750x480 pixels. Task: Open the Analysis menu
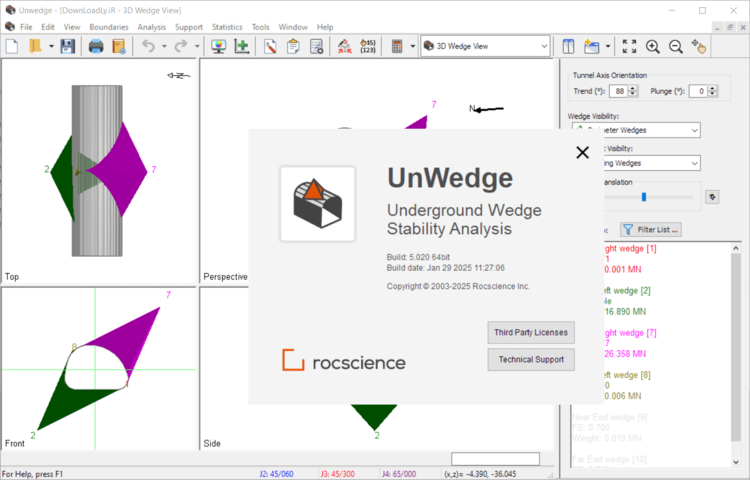tap(152, 26)
